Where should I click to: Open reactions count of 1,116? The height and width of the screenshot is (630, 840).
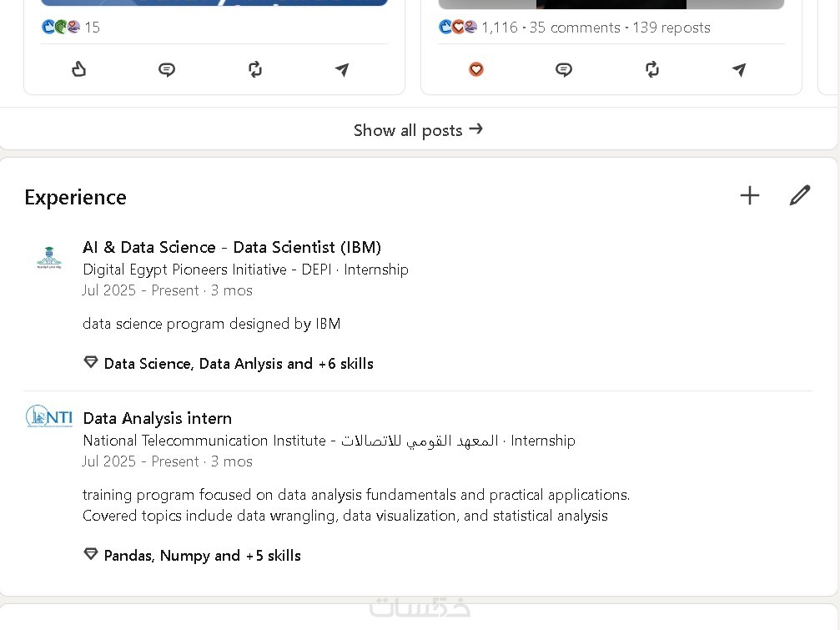coord(499,28)
